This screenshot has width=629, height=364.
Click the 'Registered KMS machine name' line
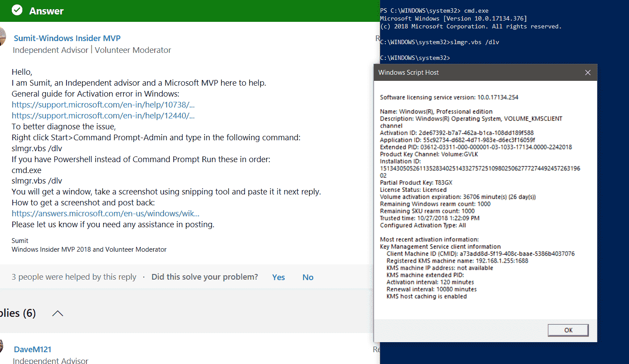(458, 261)
